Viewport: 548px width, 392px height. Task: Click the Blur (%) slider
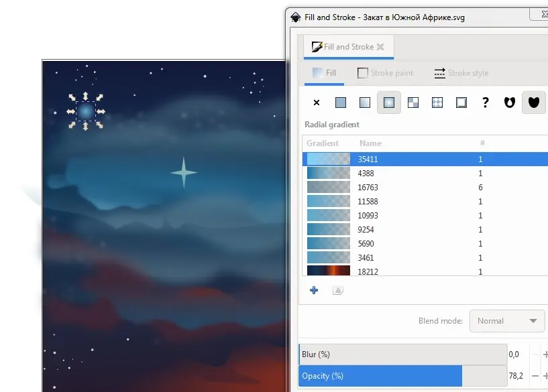[x=403, y=354]
